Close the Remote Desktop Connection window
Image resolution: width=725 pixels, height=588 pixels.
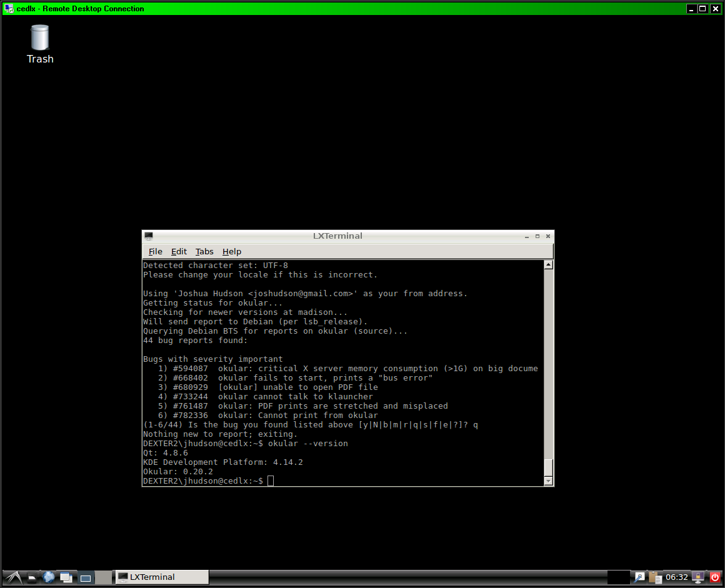(715, 9)
